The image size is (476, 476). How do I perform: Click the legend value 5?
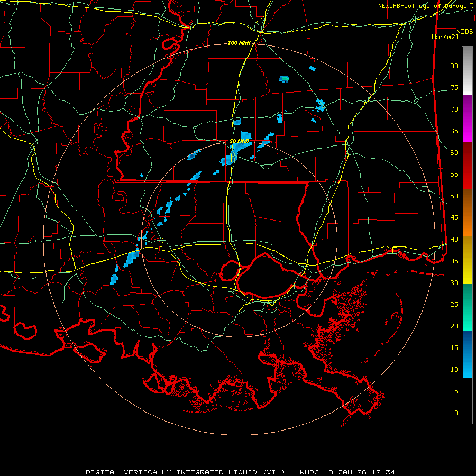456,391
